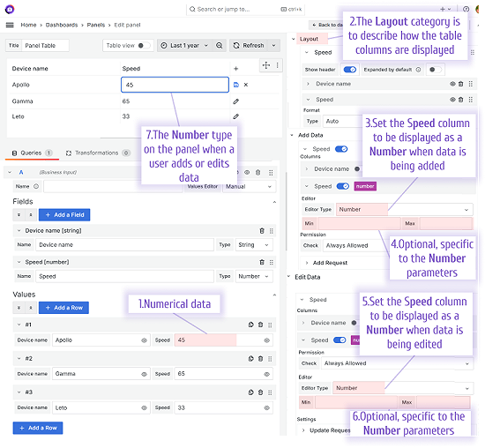The image size is (485, 448).
Task: Click the Back to dashboard button
Action: (x=326, y=25)
